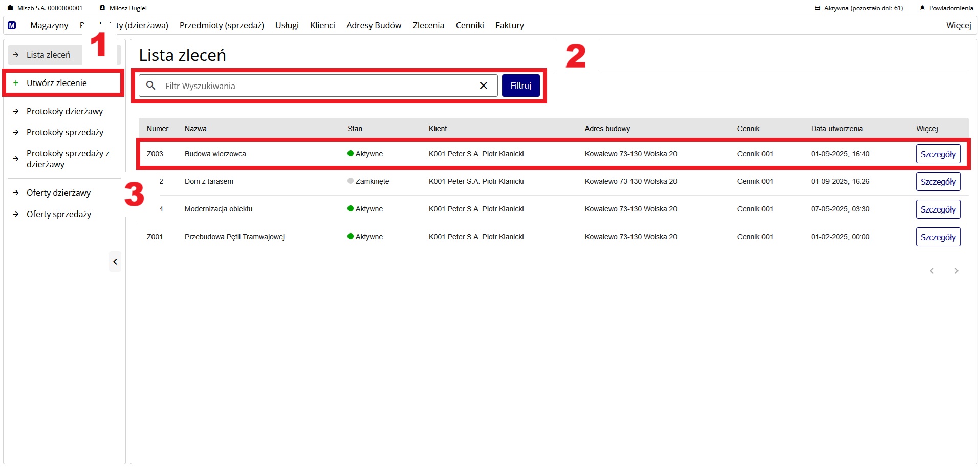Screen dimensions: 980x467
Task: Open the Magazyny menu
Action: 49,25
